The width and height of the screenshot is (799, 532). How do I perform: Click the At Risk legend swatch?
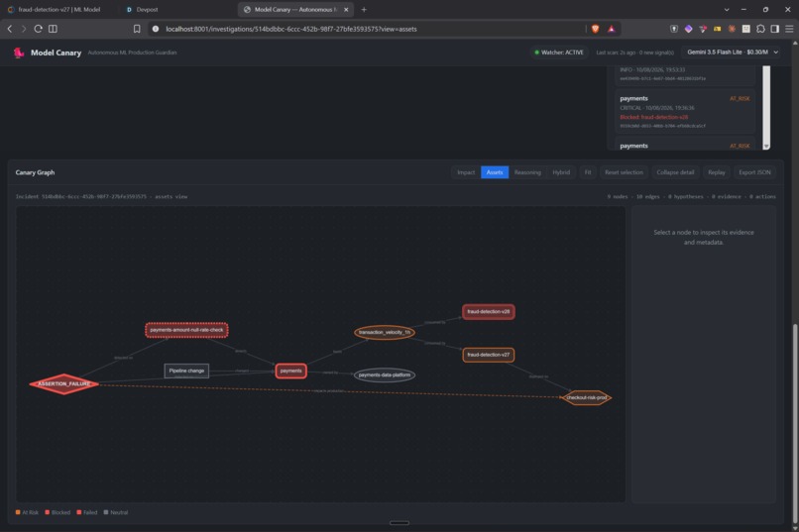(18, 512)
